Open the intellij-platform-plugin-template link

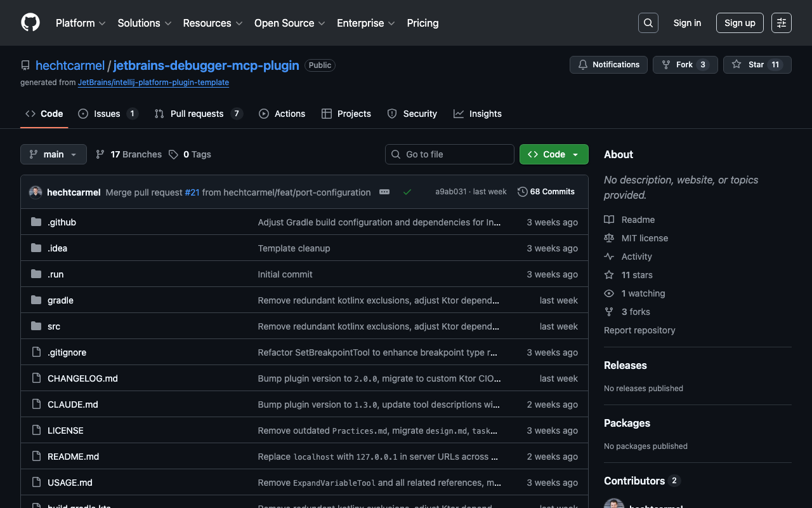(154, 83)
